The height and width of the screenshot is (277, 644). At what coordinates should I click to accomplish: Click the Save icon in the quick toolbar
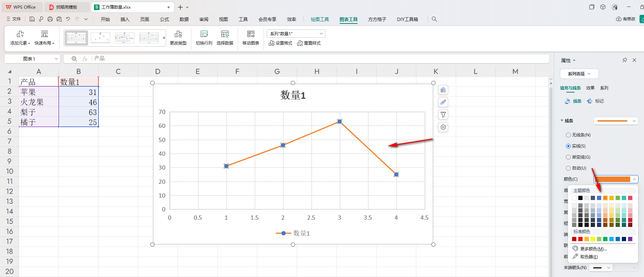coord(32,19)
